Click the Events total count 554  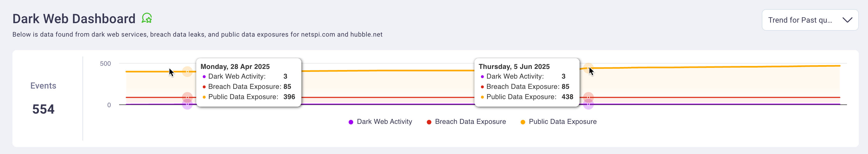click(x=43, y=109)
